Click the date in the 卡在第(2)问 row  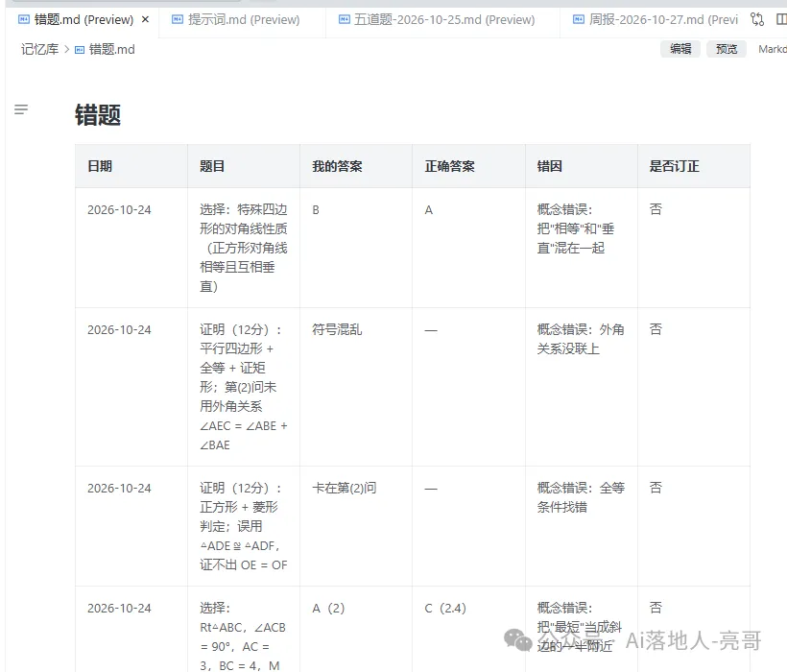[x=119, y=488]
